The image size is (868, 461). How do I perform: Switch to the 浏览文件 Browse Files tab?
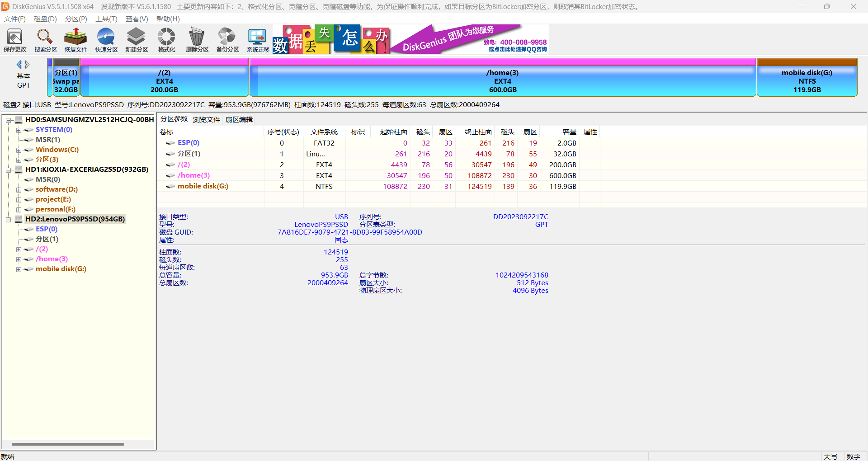[206, 120]
